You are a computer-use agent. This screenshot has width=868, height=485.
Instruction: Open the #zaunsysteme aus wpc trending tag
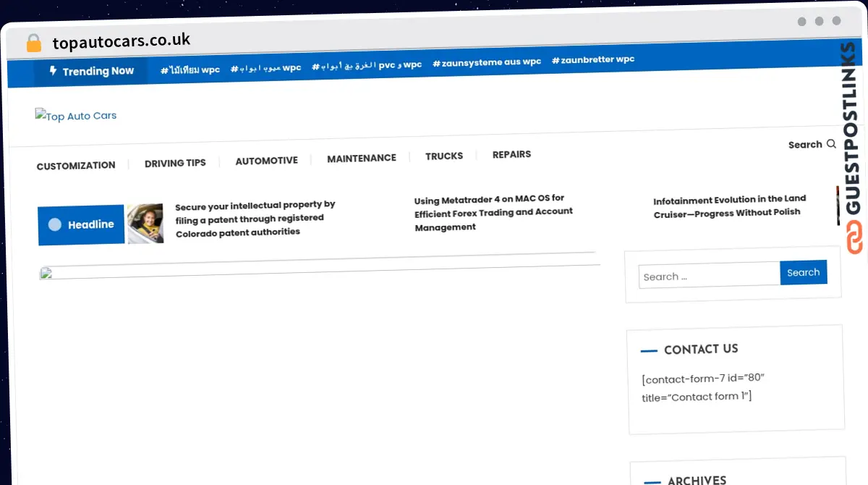pyautogui.click(x=487, y=62)
